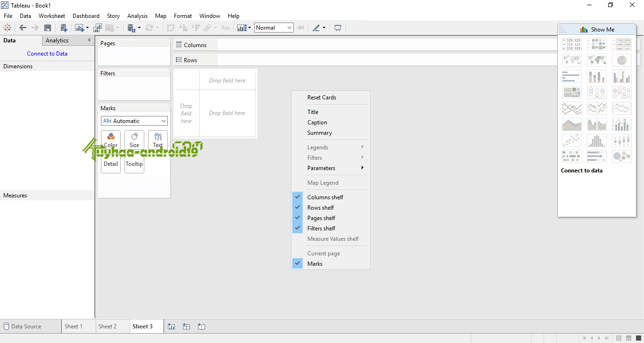The width and height of the screenshot is (644, 343).
Task: Click the New Dashboard icon in sheet tabs
Action: (x=187, y=326)
